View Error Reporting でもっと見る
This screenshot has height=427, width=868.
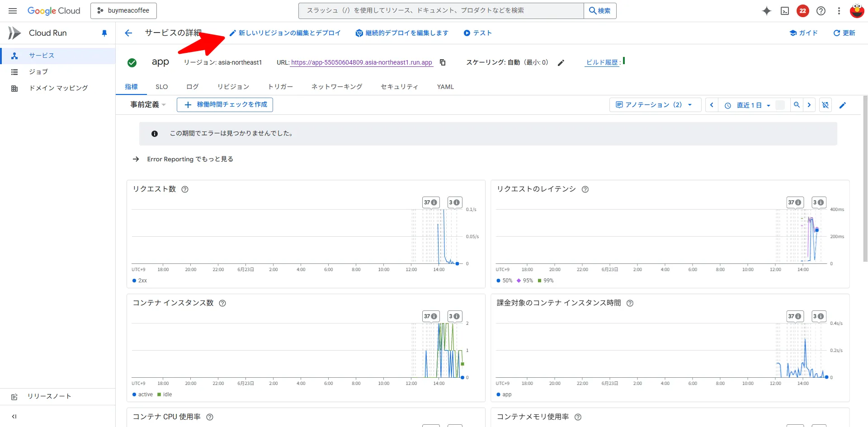(x=189, y=159)
